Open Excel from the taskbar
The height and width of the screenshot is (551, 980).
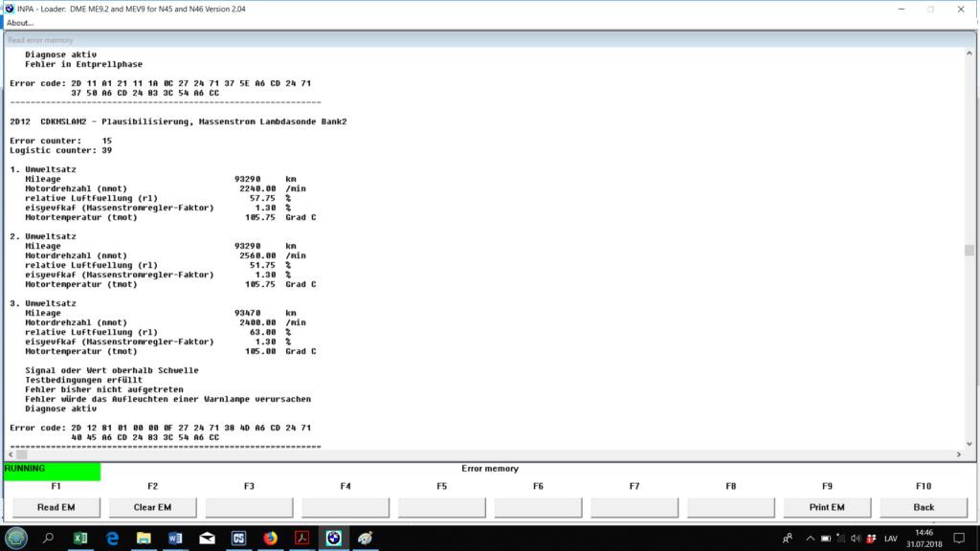[79, 538]
